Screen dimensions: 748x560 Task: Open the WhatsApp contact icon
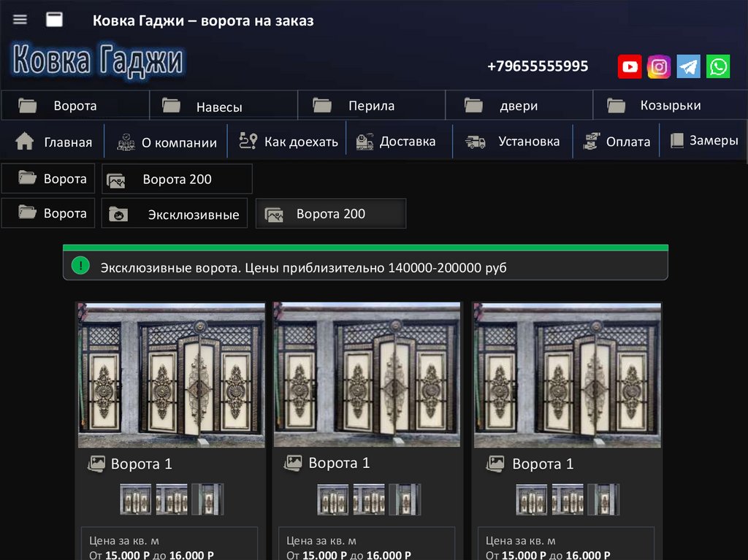pyautogui.click(x=718, y=67)
